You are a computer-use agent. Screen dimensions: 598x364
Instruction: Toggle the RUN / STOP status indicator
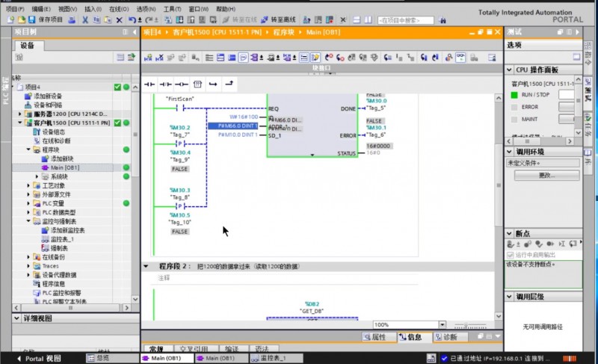pos(514,95)
